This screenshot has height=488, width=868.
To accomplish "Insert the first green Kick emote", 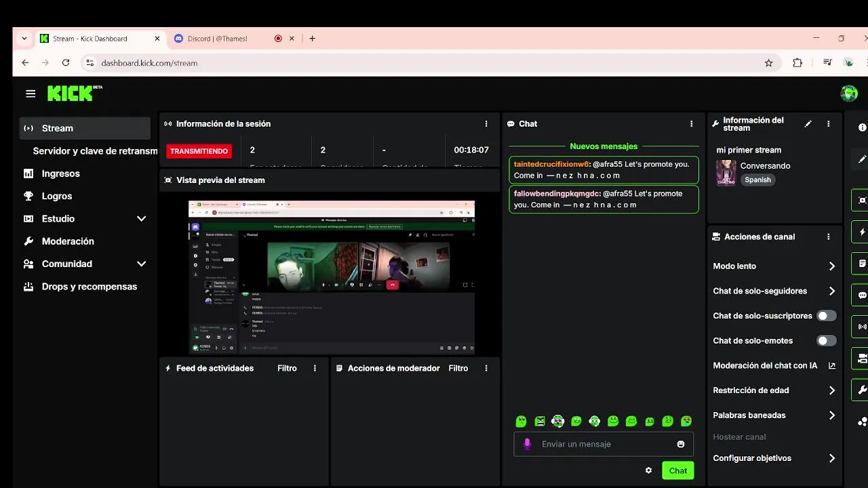I will [x=521, y=422].
